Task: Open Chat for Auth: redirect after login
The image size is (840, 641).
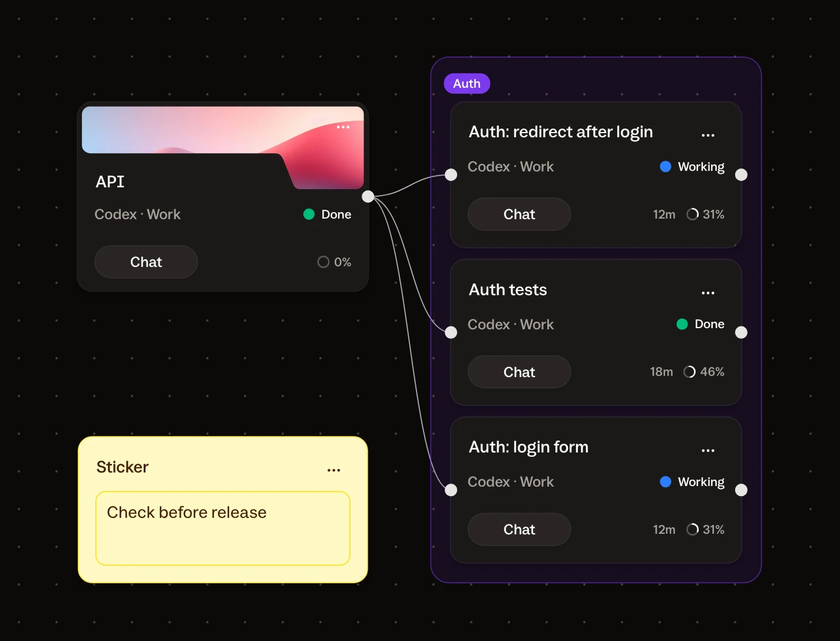Action: 520,214
